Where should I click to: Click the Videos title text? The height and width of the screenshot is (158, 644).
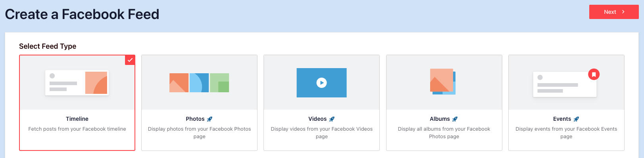click(317, 119)
